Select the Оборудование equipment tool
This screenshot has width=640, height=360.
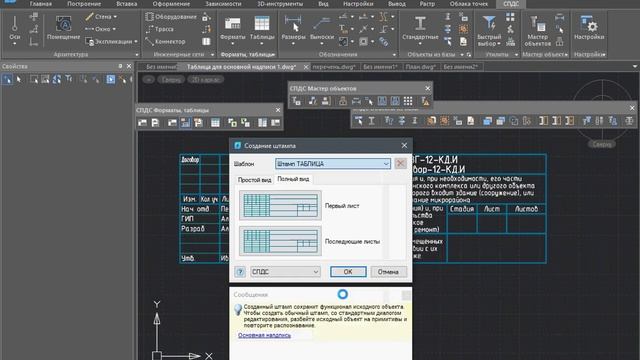point(171,17)
